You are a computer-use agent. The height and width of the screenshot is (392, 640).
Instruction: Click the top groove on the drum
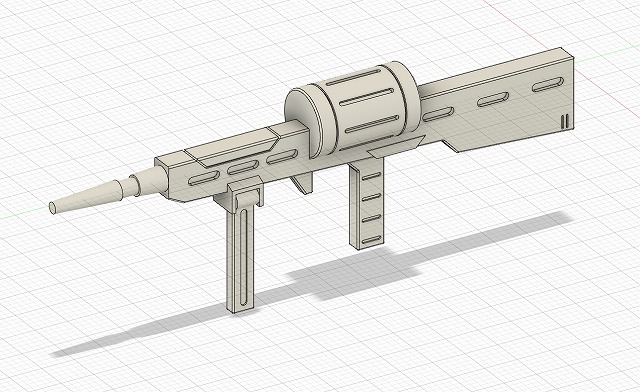click(353, 77)
